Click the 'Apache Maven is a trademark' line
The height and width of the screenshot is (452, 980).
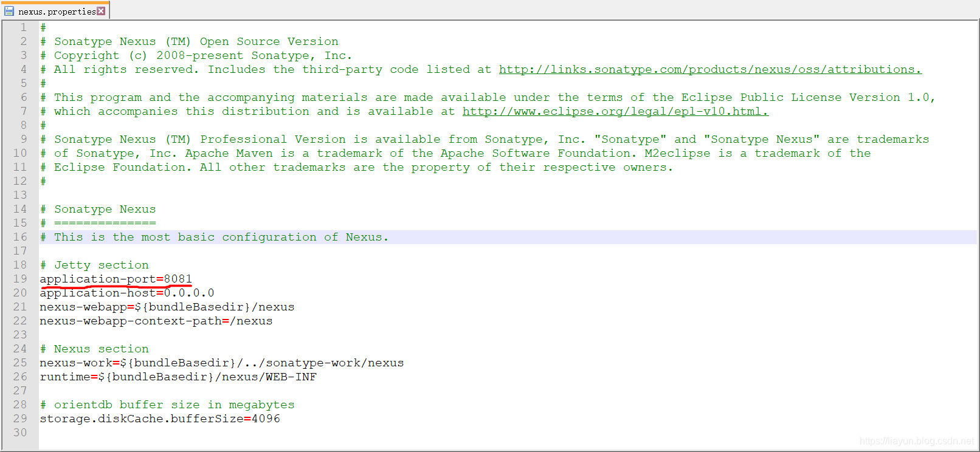(x=455, y=153)
